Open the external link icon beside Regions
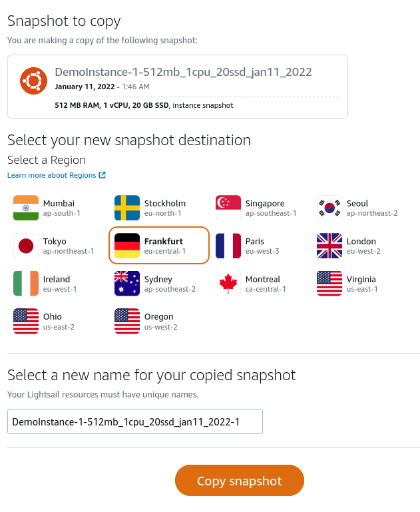Image resolution: width=420 pixels, height=512 pixels. click(102, 175)
